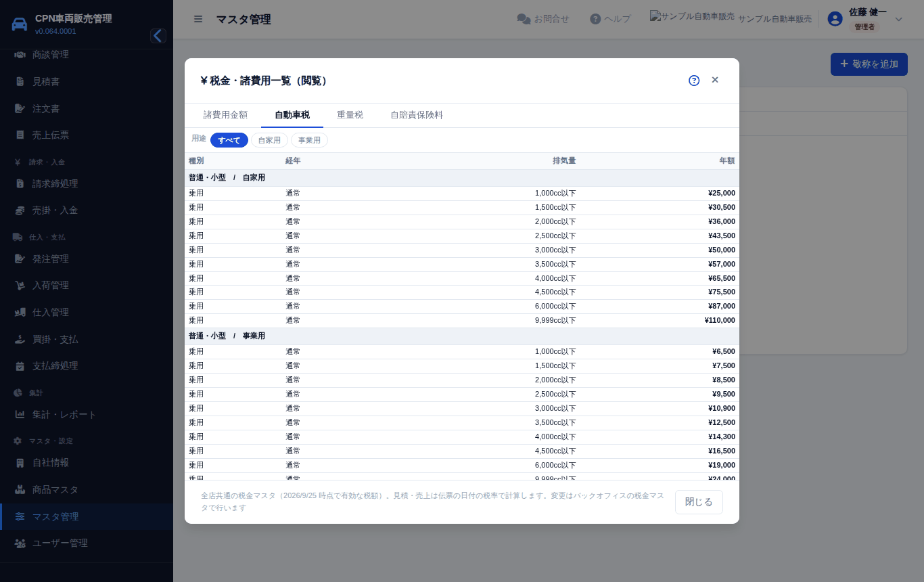Click the ¥110,000 annual amount cell

tap(720, 321)
